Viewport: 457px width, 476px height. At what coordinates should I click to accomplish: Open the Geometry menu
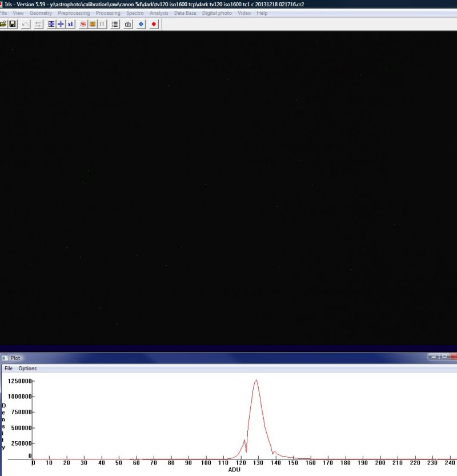point(41,13)
